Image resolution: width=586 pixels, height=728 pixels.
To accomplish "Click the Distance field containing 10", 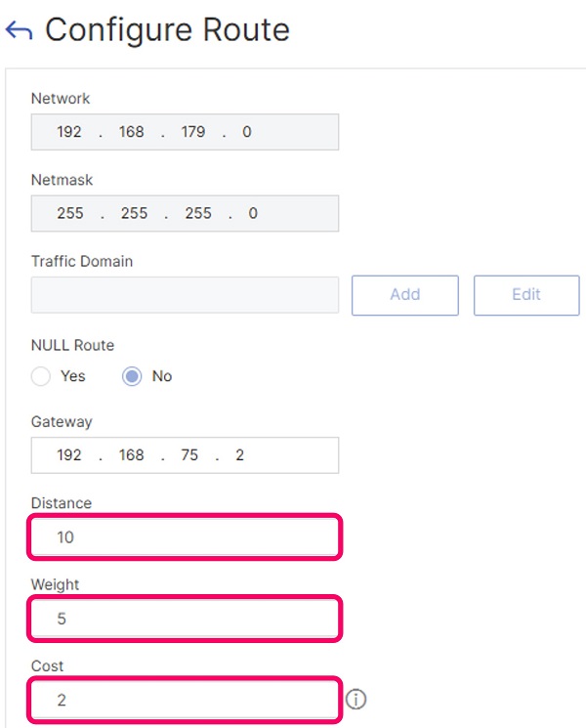I will pos(185,536).
